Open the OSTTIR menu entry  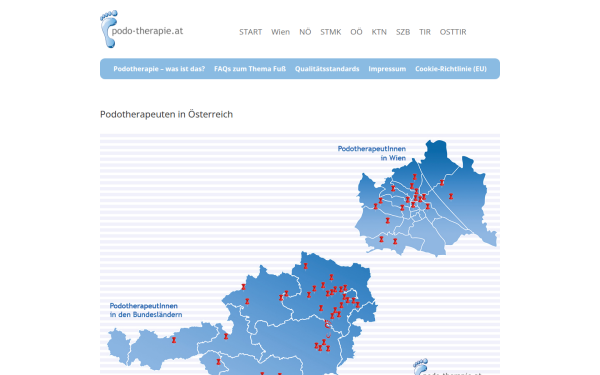(x=453, y=32)
